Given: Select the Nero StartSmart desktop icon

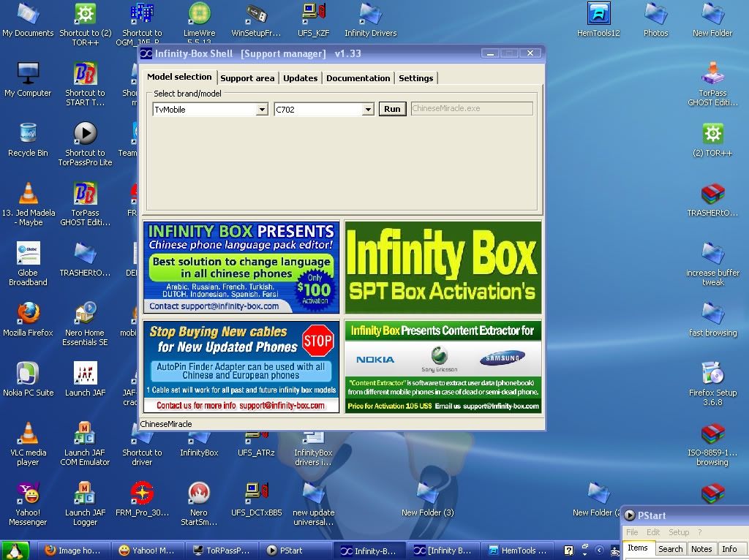Looking at the screenshot, I should coord(199,504).
